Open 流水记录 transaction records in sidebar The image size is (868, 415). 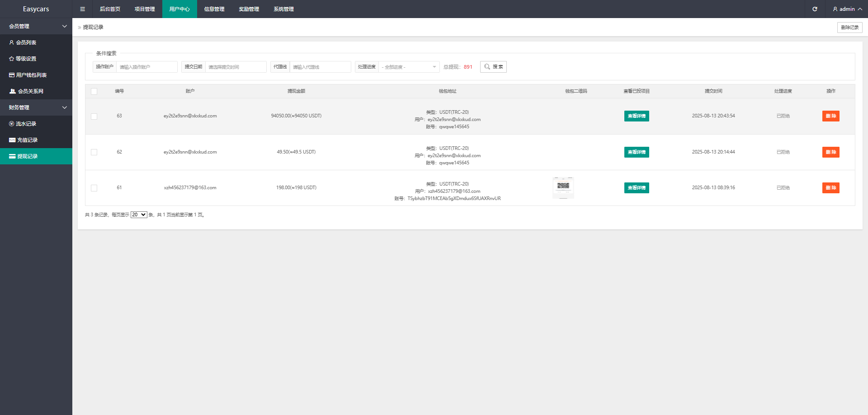click(26, 124)
